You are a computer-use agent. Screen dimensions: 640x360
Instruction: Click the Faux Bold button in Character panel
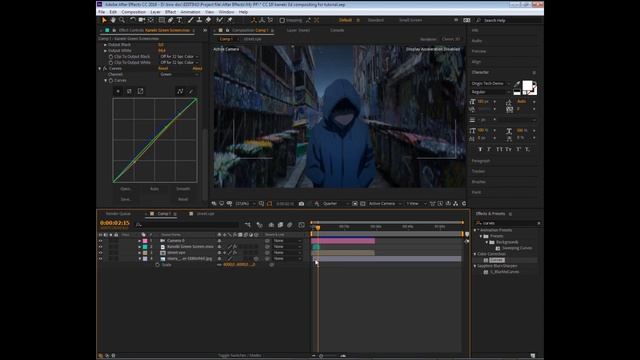[480, 149]
